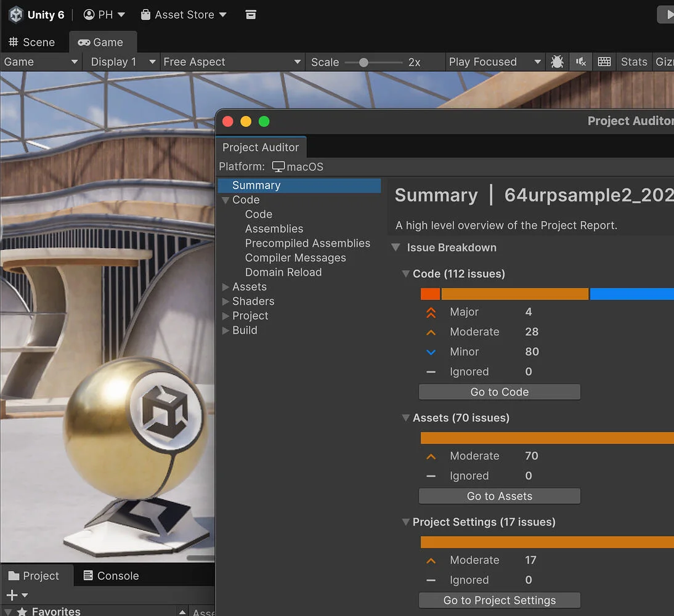Open the package manager box icon
The image size is (674, 616).
coord(251,15)
